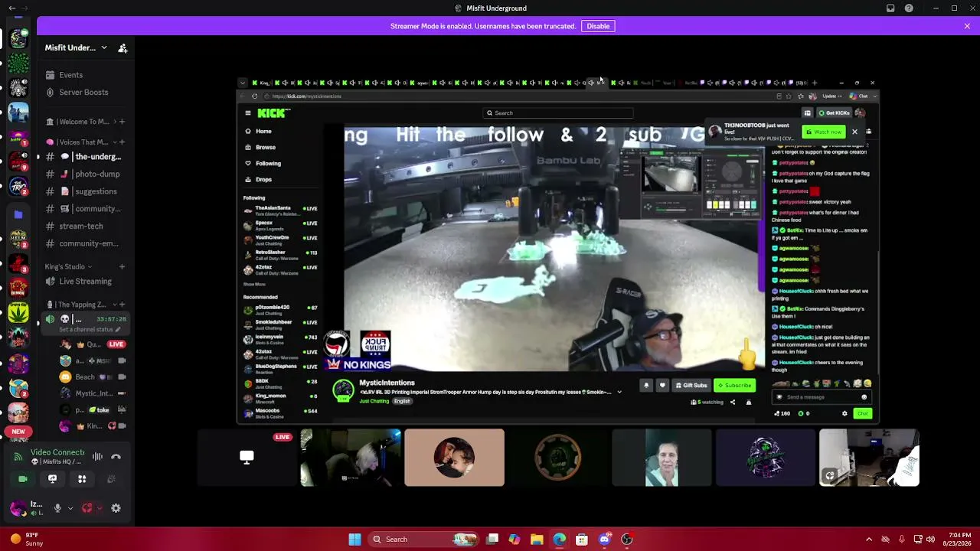Open p0tzombie420 recommended channel

pos(280,309)
